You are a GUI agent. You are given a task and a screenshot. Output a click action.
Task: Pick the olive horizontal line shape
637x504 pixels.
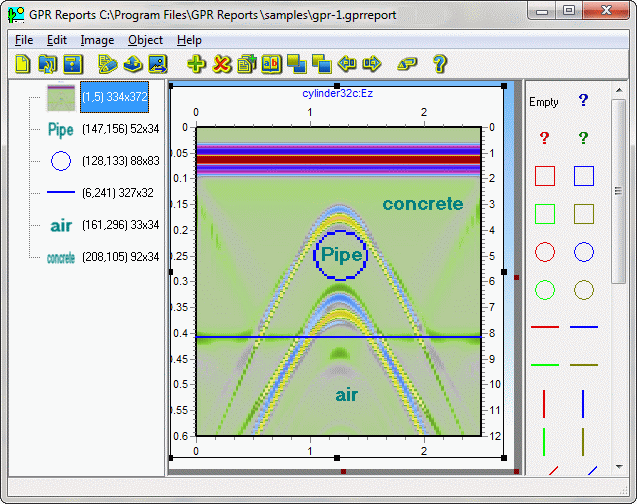584,365
